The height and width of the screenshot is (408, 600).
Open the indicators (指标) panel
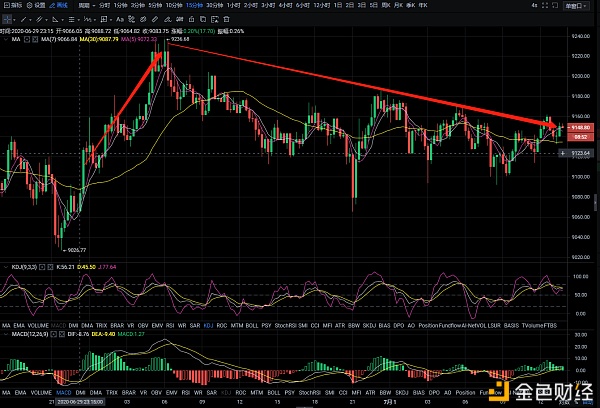13,5
